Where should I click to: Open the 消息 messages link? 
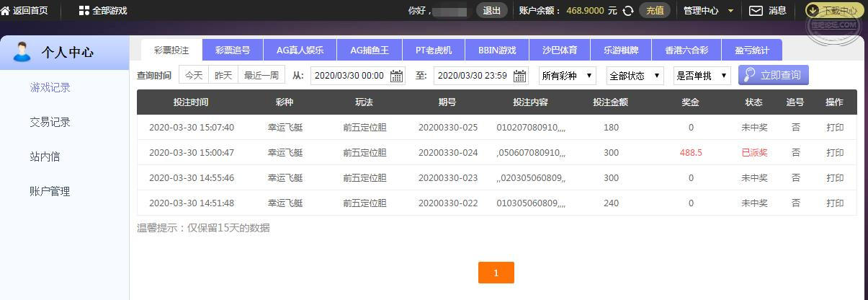click(777, 11)
